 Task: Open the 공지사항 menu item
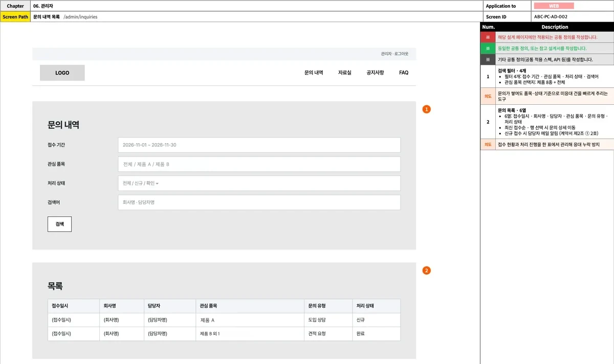pos(375,73)
